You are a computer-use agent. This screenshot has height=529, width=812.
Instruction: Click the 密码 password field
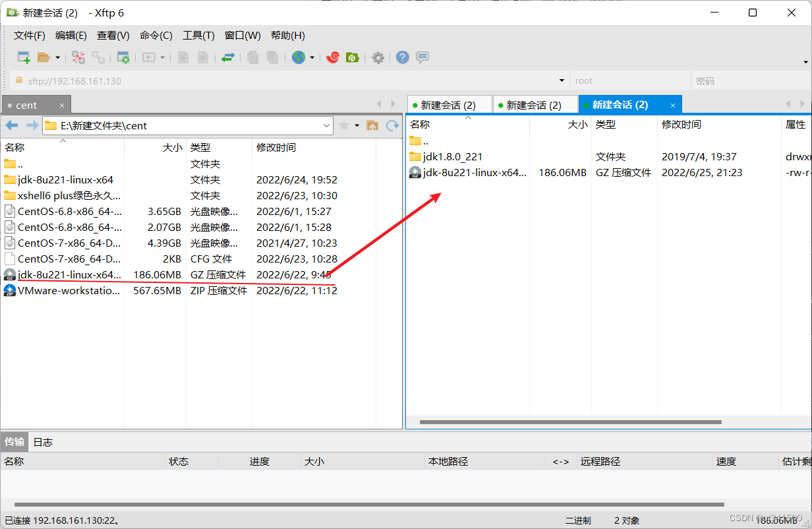(752, 81)
